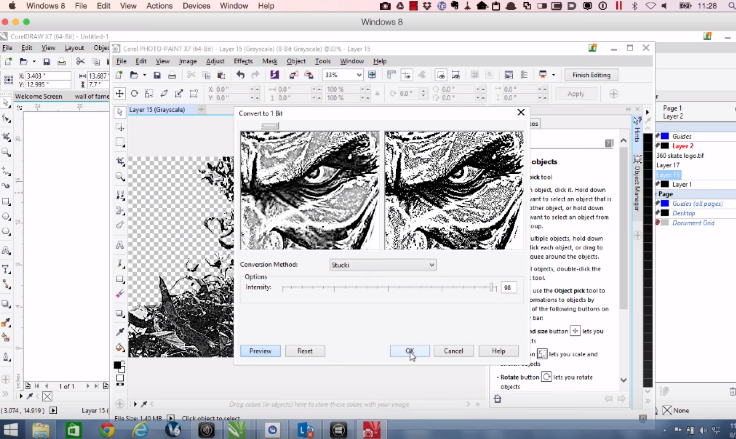Click the Save icon in CorelDRAW toolbar

tap(46, 62)
